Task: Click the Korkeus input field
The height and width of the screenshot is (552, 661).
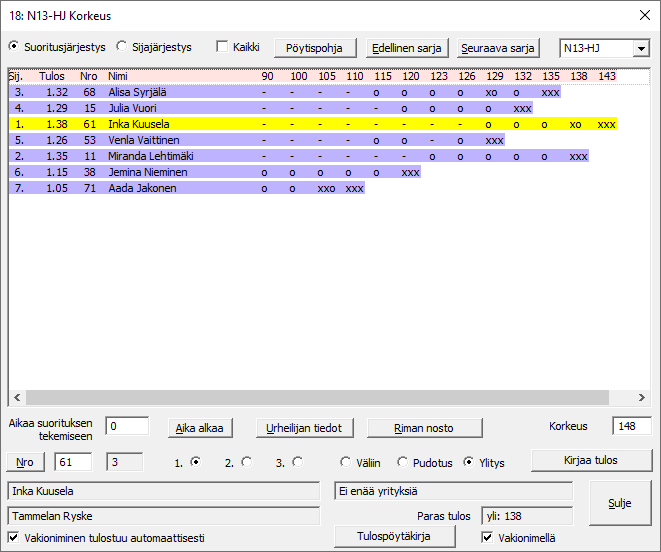Action: coord(631,427)
